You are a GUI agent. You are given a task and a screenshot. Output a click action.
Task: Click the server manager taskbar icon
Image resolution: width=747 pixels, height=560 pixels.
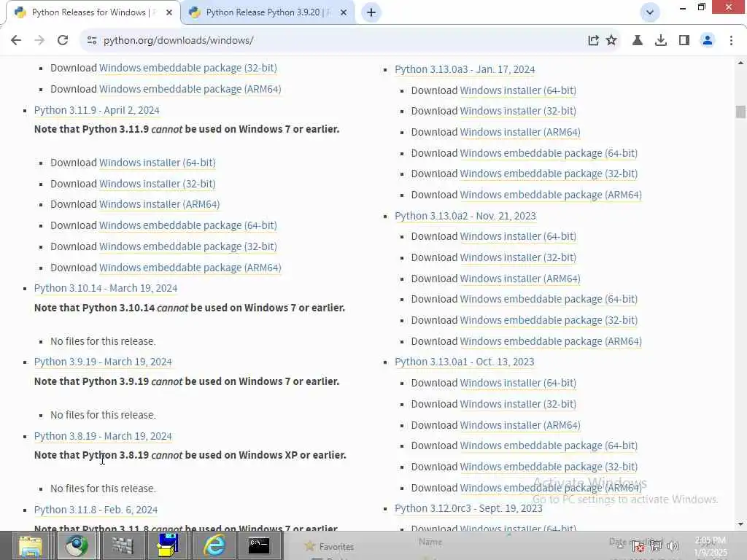(123, 545)
